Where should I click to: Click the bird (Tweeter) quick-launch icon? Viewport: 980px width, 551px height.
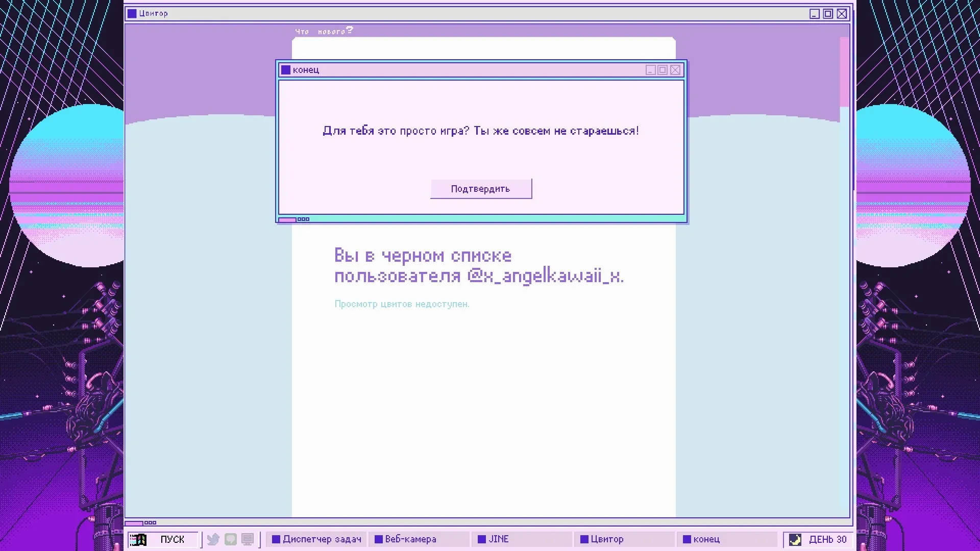(x=213, y=539)
